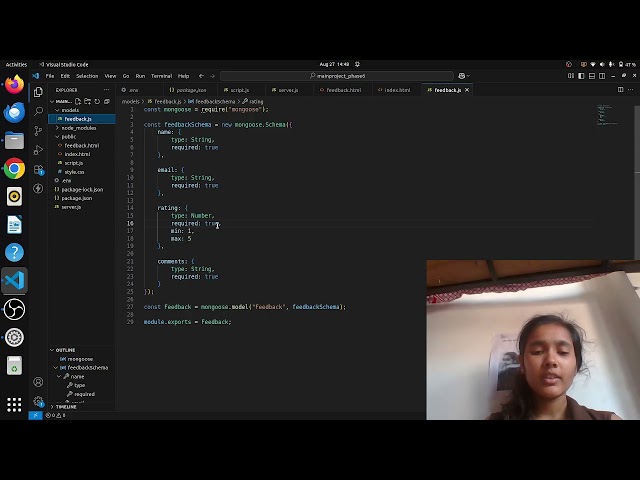Open feedback.html in the Explorer
This screenshot has width=640, height=480.
[x=82, y=145]
